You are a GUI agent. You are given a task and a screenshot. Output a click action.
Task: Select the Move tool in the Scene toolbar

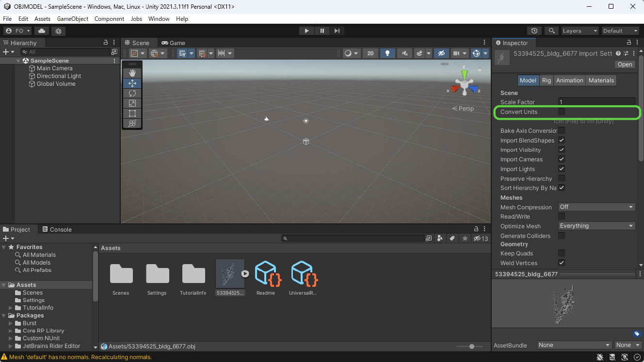(x=131, y=83)
